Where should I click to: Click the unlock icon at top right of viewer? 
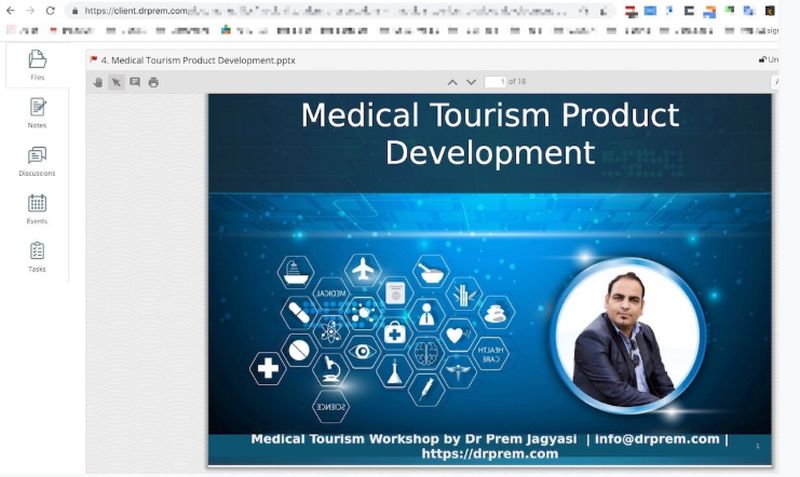click(762, 60)
